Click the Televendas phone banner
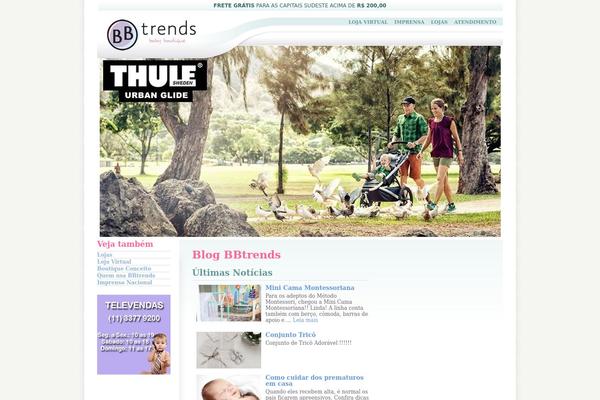Image resolution: width=600 pixels, height=400 pixels. pyautogui.click(x=134, y=335)
